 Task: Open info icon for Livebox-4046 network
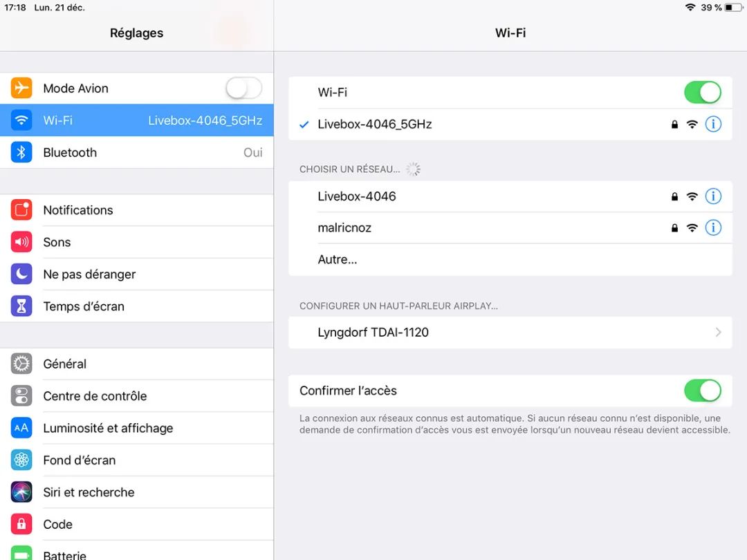(x=712, y=196)
